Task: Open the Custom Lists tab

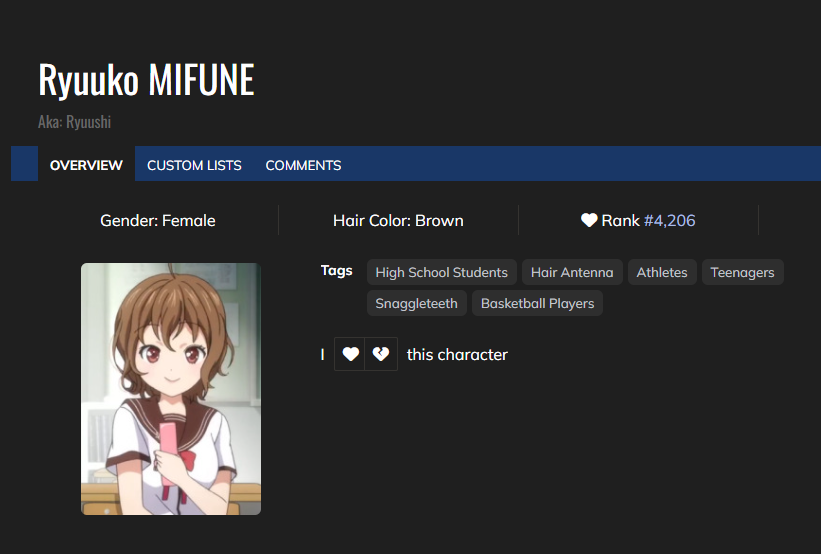Action: (194, 165)
